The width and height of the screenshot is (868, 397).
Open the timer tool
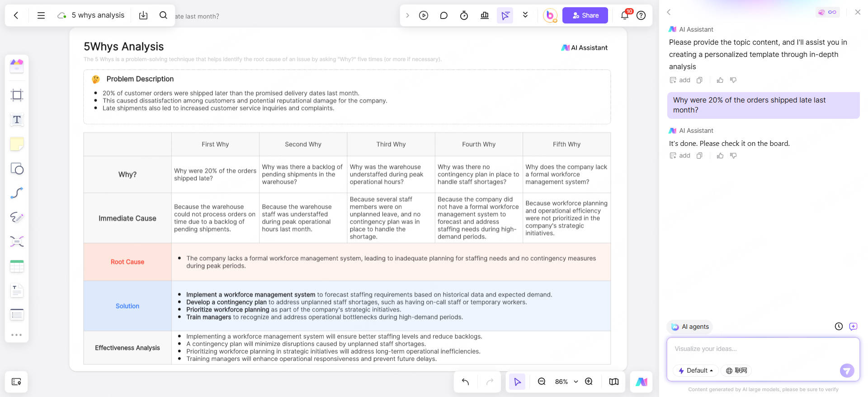(x=464, y=15)
